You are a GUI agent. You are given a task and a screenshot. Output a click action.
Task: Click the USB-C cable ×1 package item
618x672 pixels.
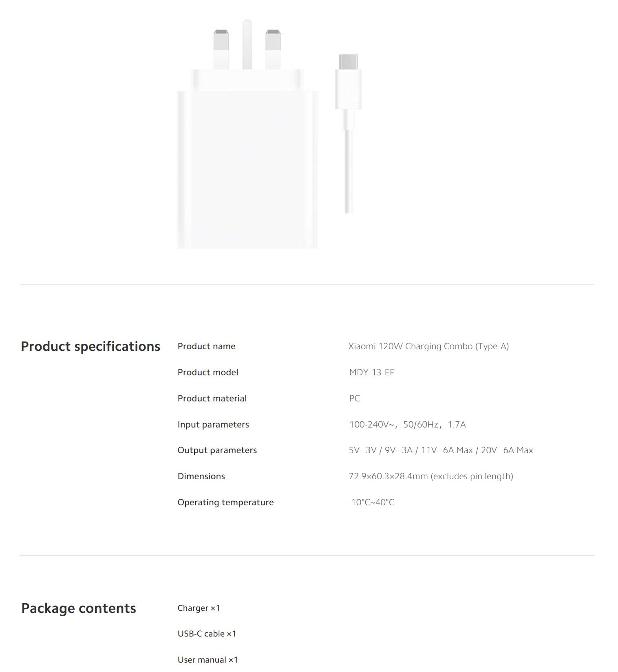pos(207,634)
